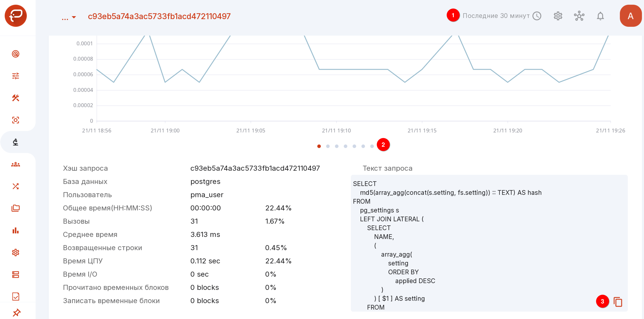
Task: Click the 'Прочитано временных блоков' label
Action: click(116, 288)
